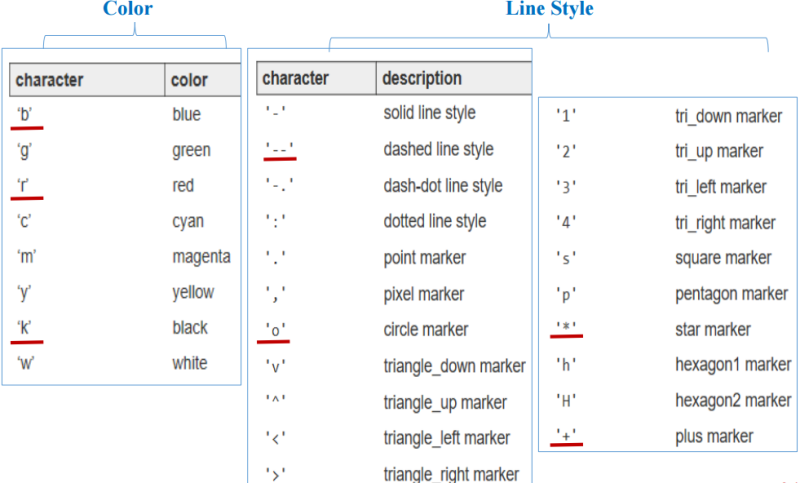Select the "magenta" color entry
The height and width of the screenshot is (483, 800).
click(201, 257)
